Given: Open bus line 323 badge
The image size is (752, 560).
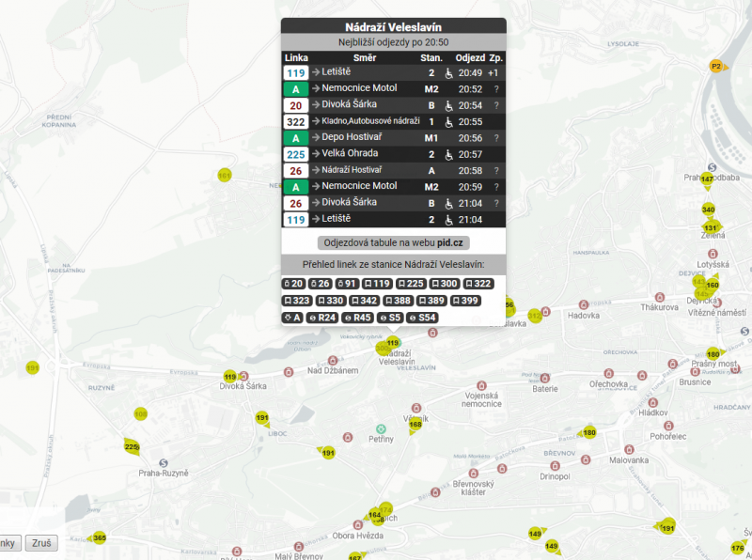Looking at the screenshot, I should (297, 301).
